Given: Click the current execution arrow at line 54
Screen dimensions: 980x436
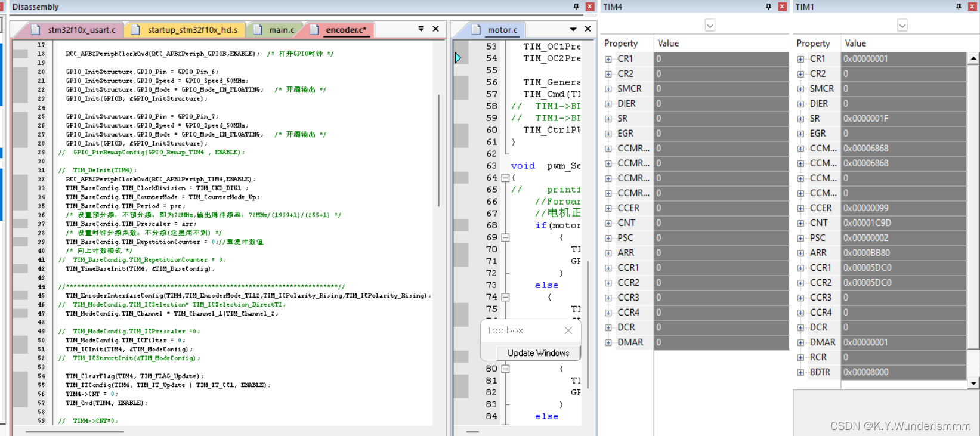Looking at the screenshot, I should [458, 58].
